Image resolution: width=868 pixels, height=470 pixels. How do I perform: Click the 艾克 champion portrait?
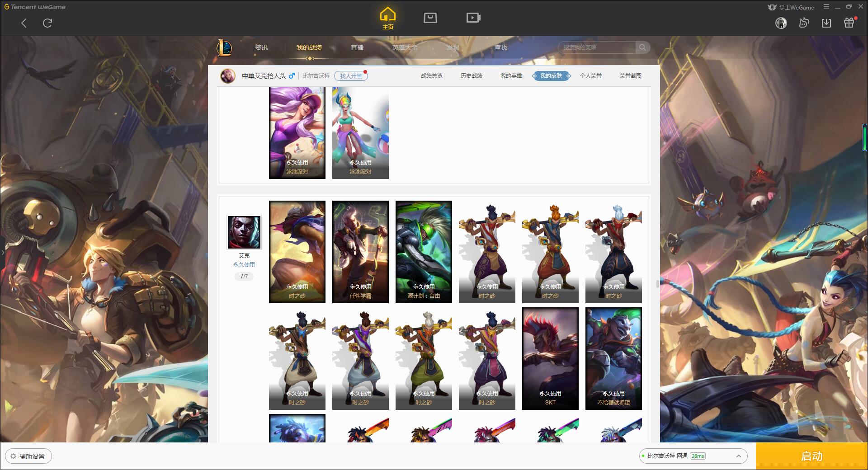(x=244, y=232)
